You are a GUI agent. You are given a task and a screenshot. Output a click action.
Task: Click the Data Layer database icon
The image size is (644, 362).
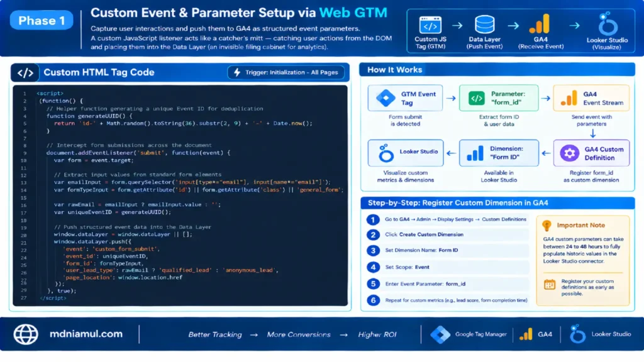click(485, 25)
